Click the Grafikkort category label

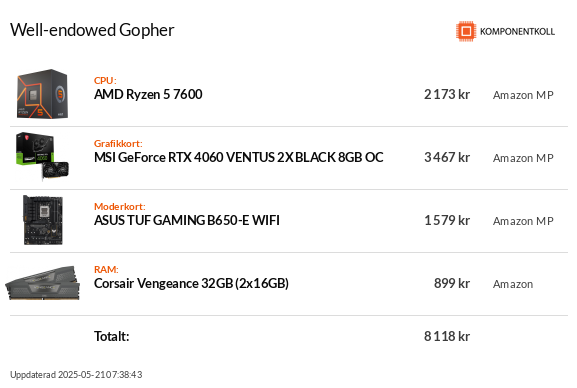tap(118, 144)
